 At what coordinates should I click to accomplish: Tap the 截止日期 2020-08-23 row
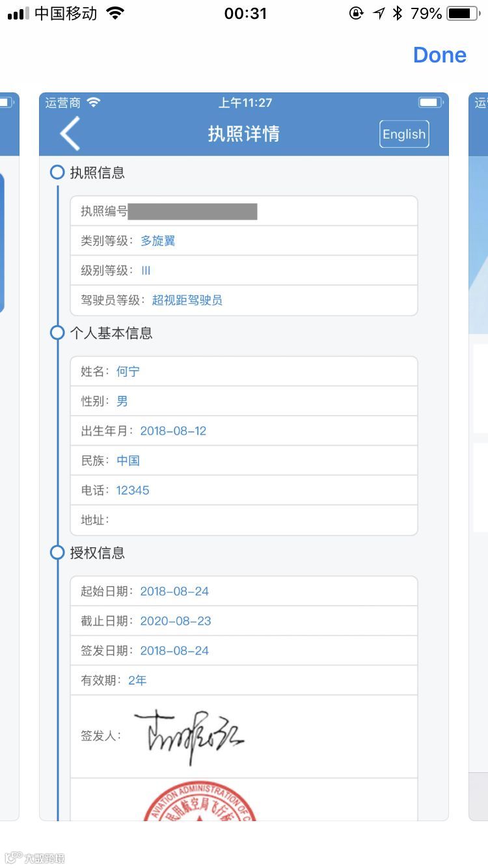point(244,621)
